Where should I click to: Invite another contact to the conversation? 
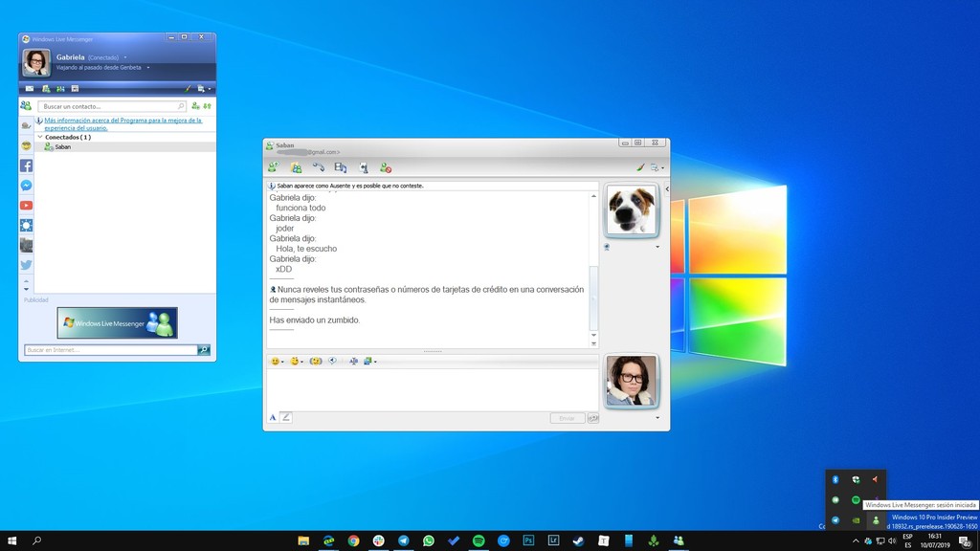pos(272,167)
